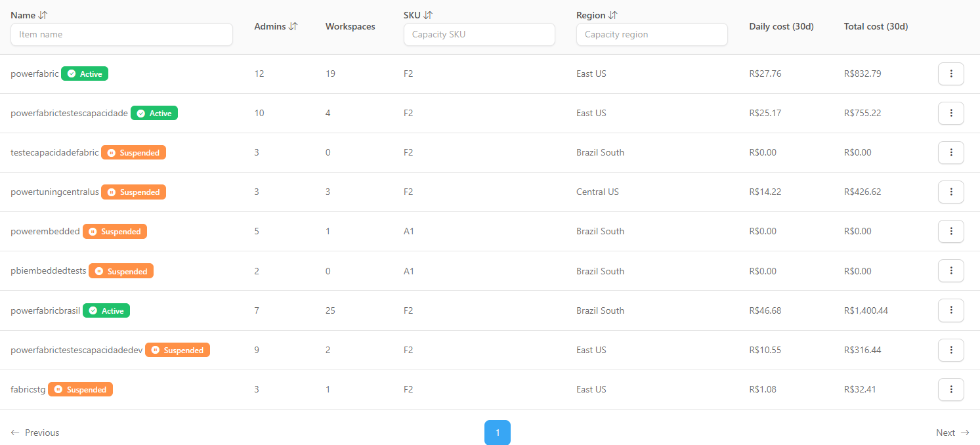Click daily cost R$46.68
980x445 pixels.
pyautogui.click(x=765, y=310)
